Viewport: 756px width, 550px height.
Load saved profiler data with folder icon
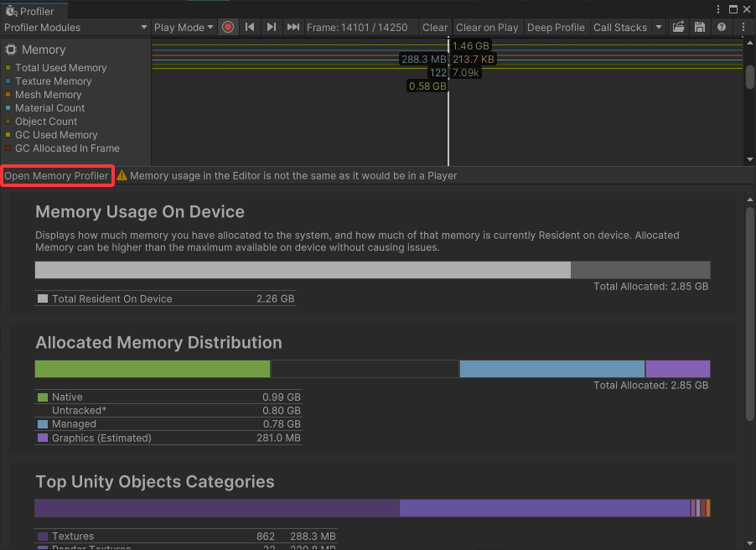(679, 27)
